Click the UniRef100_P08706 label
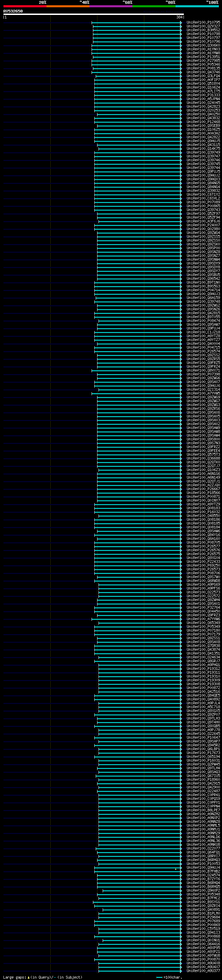The height and width of the screenshot is (980, 222). [203, 573]
